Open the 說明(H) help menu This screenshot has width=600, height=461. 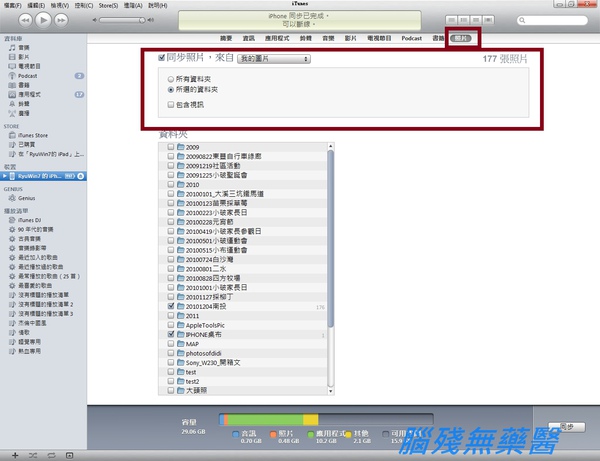tap(158, 5)
